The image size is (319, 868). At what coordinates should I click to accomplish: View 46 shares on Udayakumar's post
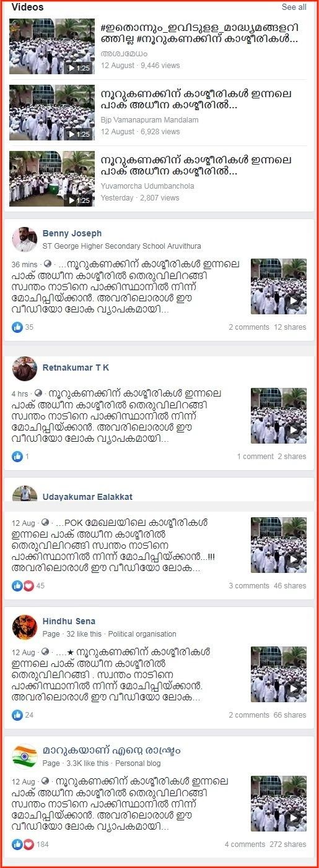coord(290,586)
